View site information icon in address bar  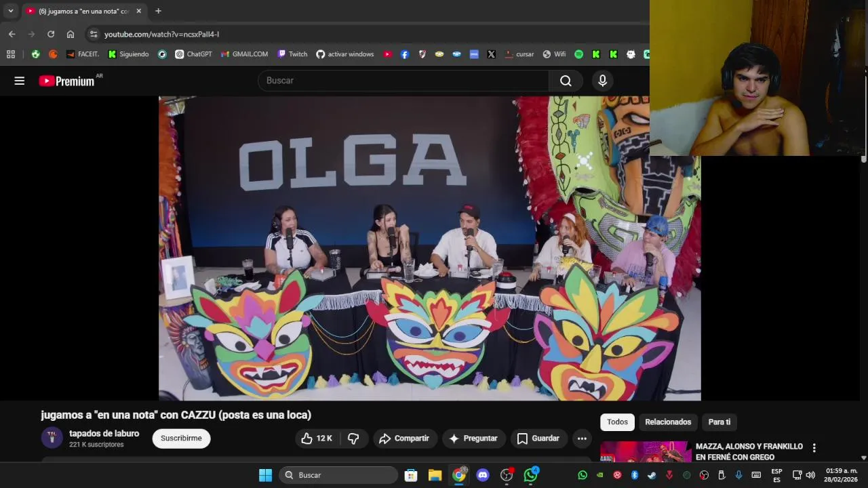click(94, 34)
